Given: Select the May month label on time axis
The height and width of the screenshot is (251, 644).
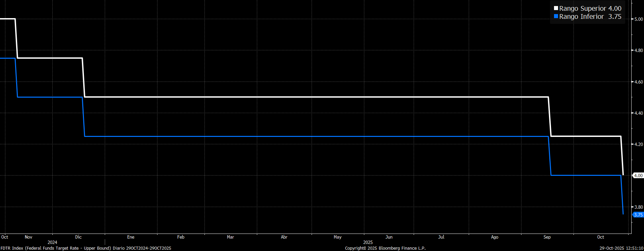Looking at the screenshot, I should (337, 237).
